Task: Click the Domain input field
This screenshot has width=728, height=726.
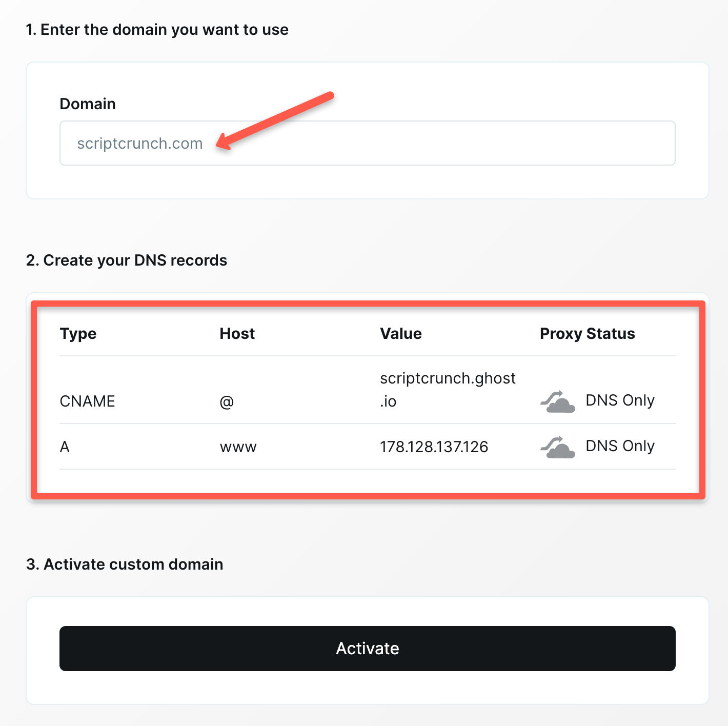Action: point(368,143)
